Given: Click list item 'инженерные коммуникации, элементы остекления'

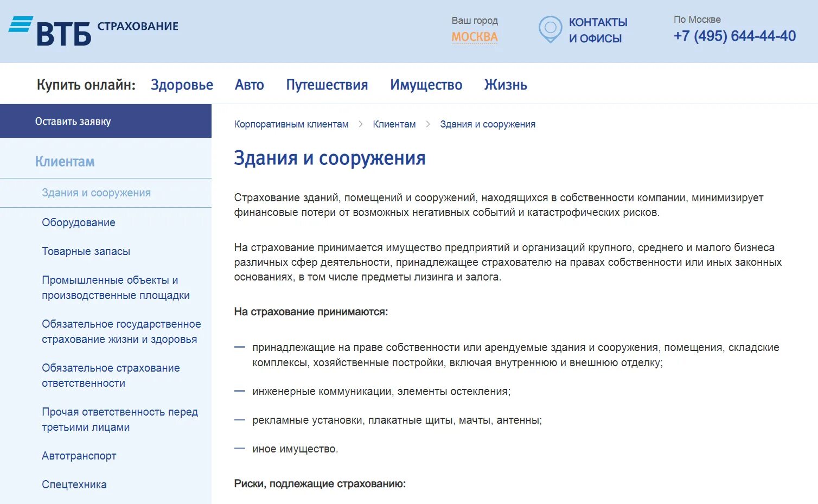Looking at the screenshot, I should (381, 392).
